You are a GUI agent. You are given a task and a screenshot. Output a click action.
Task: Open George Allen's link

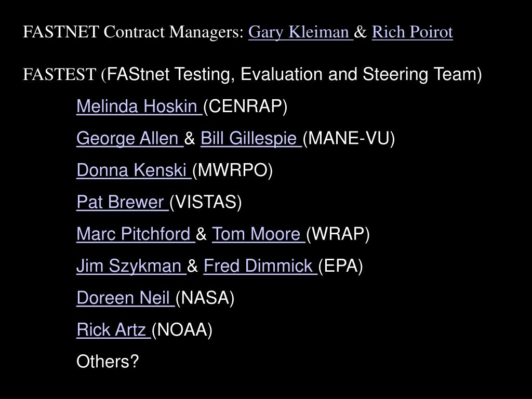click(x=130, y=138)
